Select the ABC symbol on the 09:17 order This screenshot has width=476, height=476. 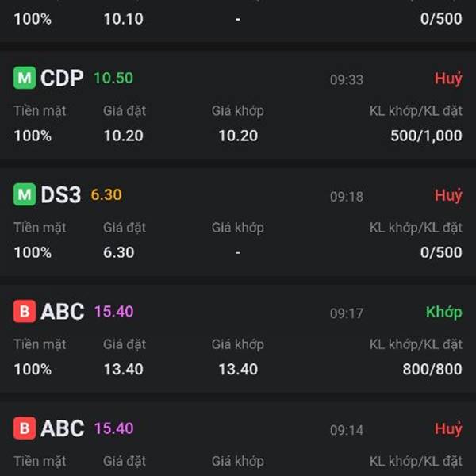pos(62,312)
